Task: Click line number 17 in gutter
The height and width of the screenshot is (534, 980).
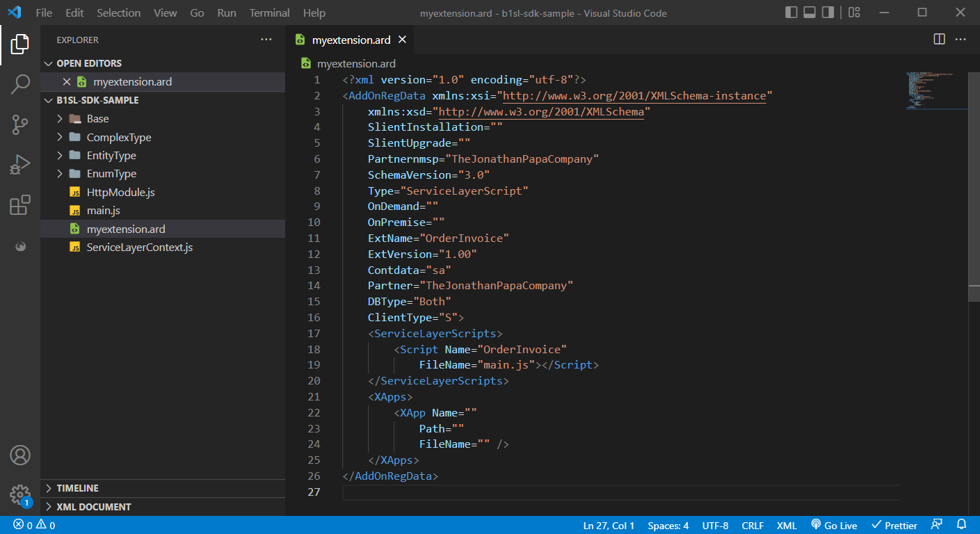Action: 313,333
